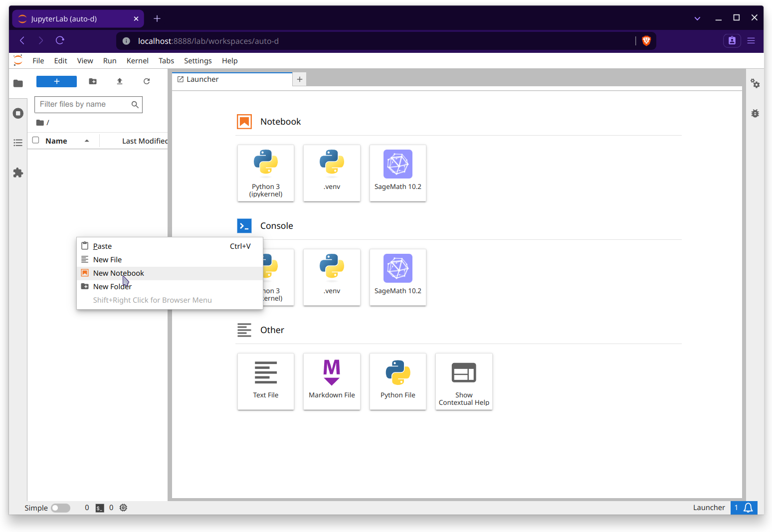Click the Upload Files icon
Screen dimensions: 772x532
[x=120, y=81]
